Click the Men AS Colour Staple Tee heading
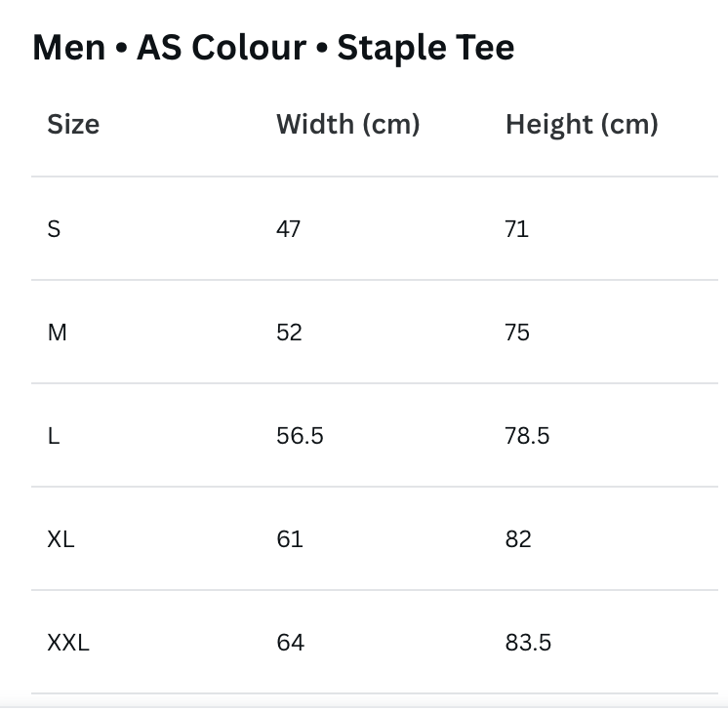 tap(273, 47)
